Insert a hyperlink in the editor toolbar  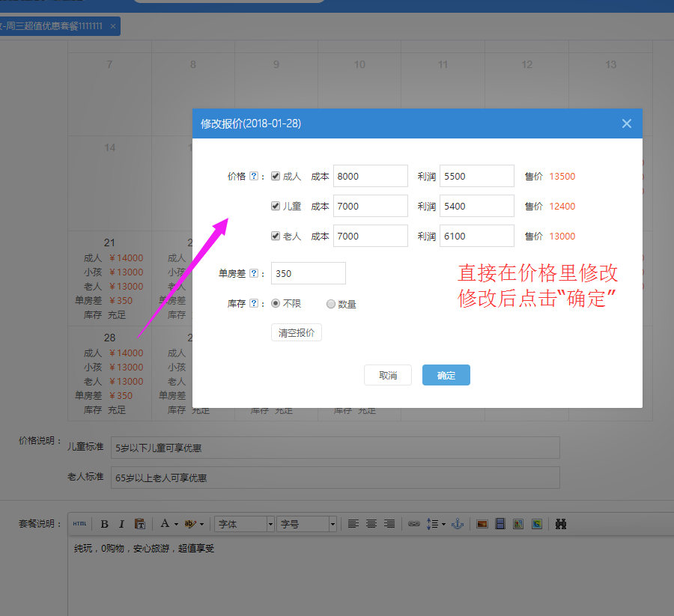click(x=413, y=523)
